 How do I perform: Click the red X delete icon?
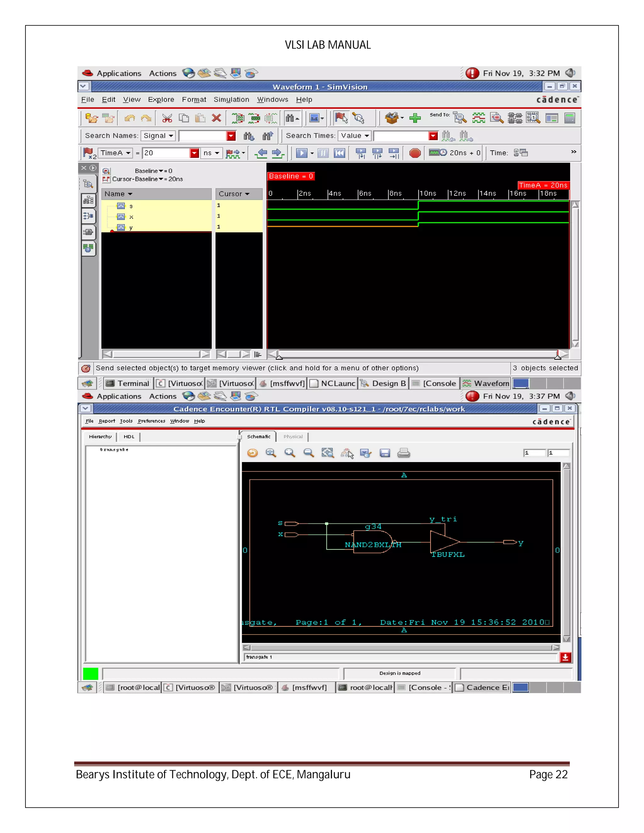[216, 118]
